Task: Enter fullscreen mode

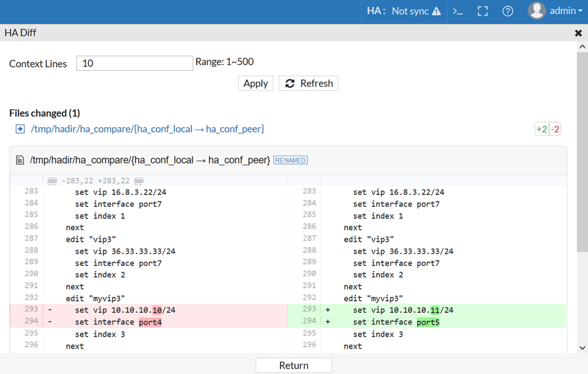Action: tap(482, 11)
